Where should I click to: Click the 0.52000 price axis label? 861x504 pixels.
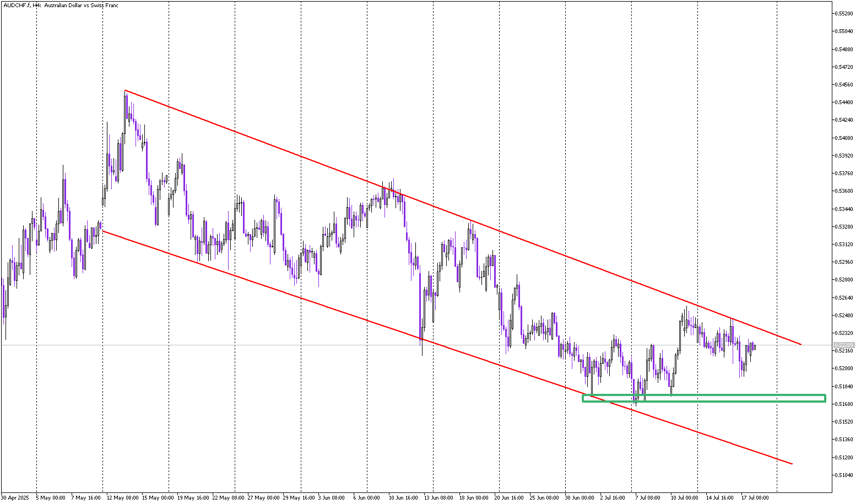[844, 368]
